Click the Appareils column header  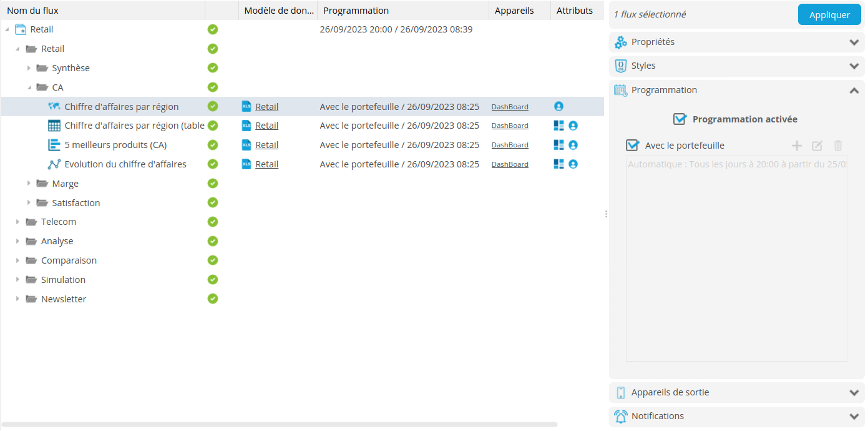coord(514,11)
